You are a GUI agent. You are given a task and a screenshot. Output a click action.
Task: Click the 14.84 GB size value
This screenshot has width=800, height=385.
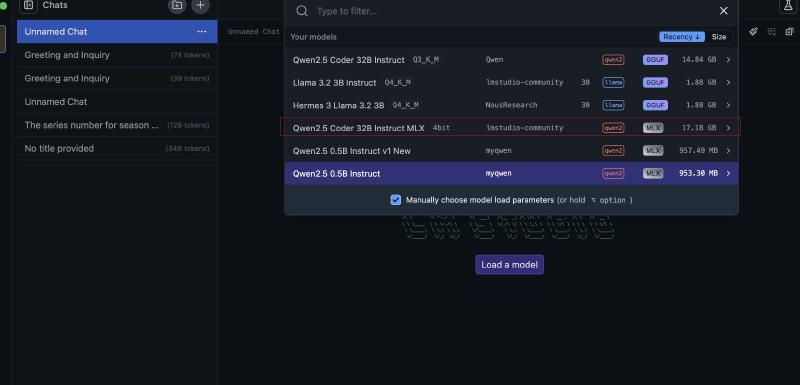(x=699, y=60)
